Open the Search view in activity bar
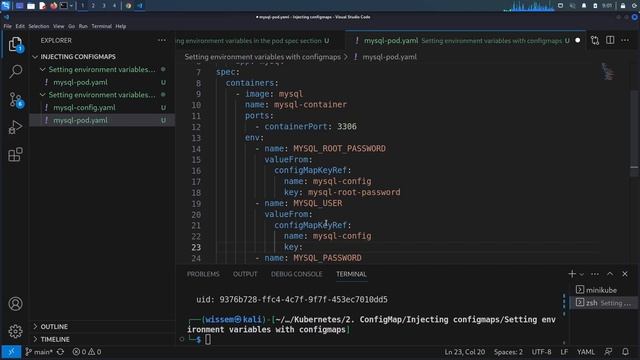The image size is (640, 360). [x=15, y=71]
